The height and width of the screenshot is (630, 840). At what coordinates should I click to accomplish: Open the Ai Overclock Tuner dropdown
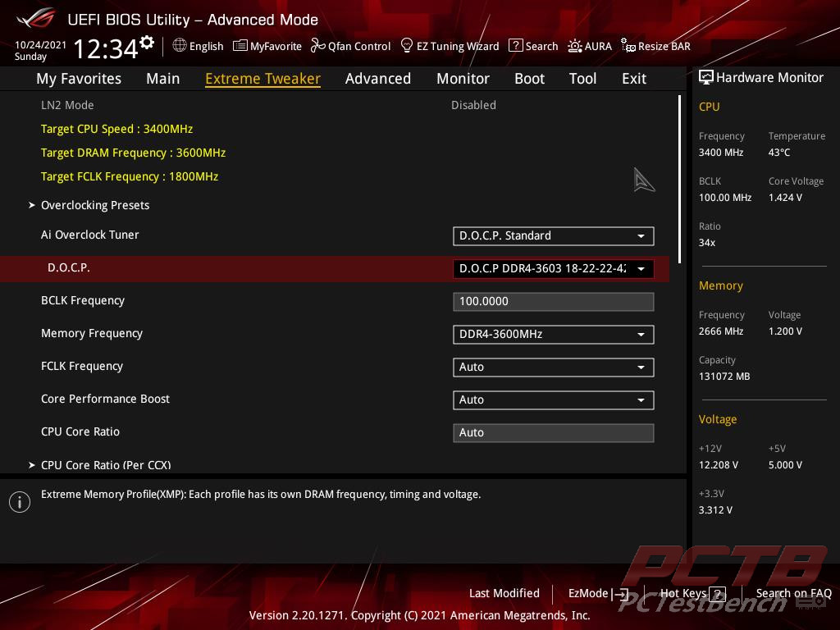554,235
